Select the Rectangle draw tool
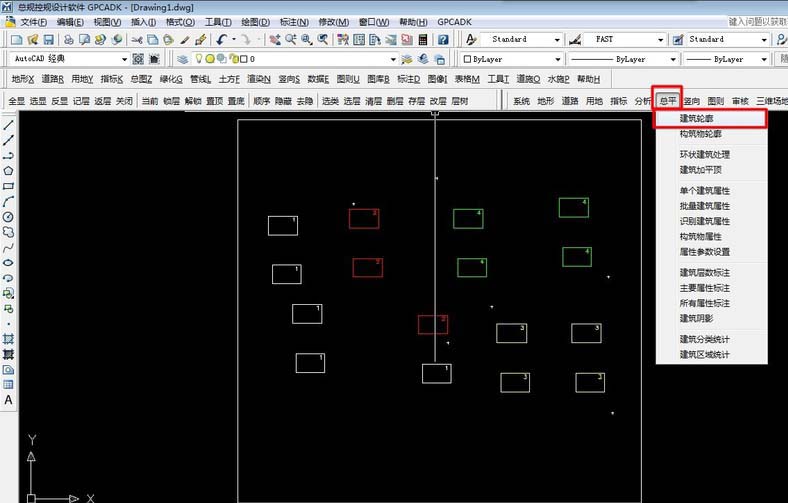 [x=8, y=186]
